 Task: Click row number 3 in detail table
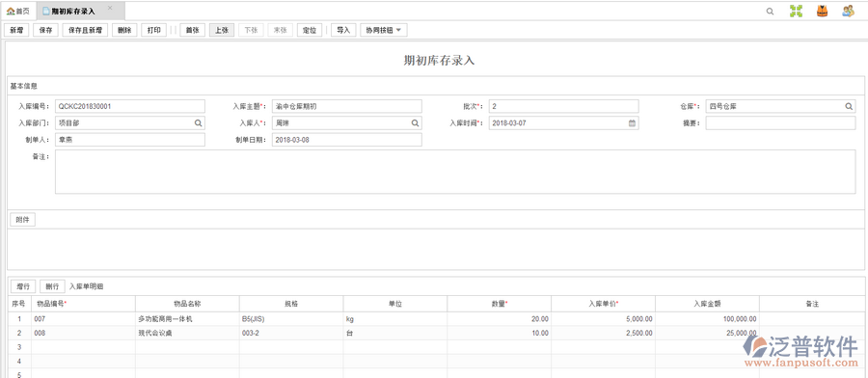pos(19,347)
